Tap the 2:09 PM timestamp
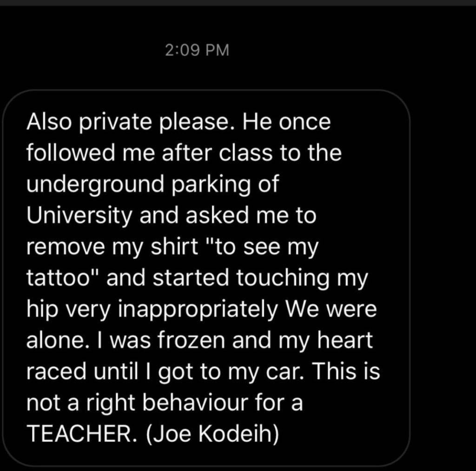 pos(197,50)
